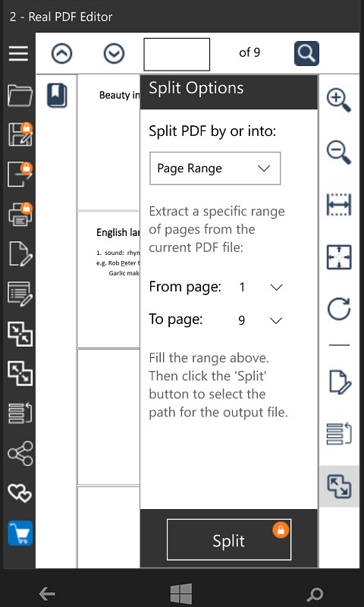Screen dimensions: 364x607
Task: Open the From page dropdown
Action: tap(261, 288)
